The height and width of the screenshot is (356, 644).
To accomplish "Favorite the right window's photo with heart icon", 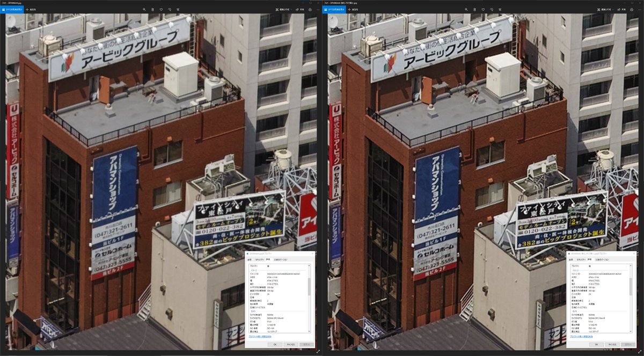I will [483, 10].
